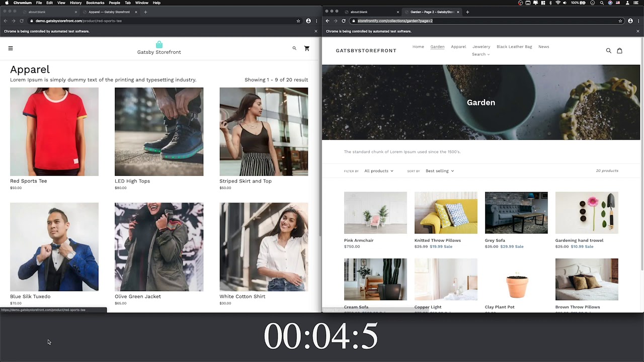Click Wi-Fi icon in macOS menu bar
The height and width of the screenshot is (362, 644).
[558, 3]
